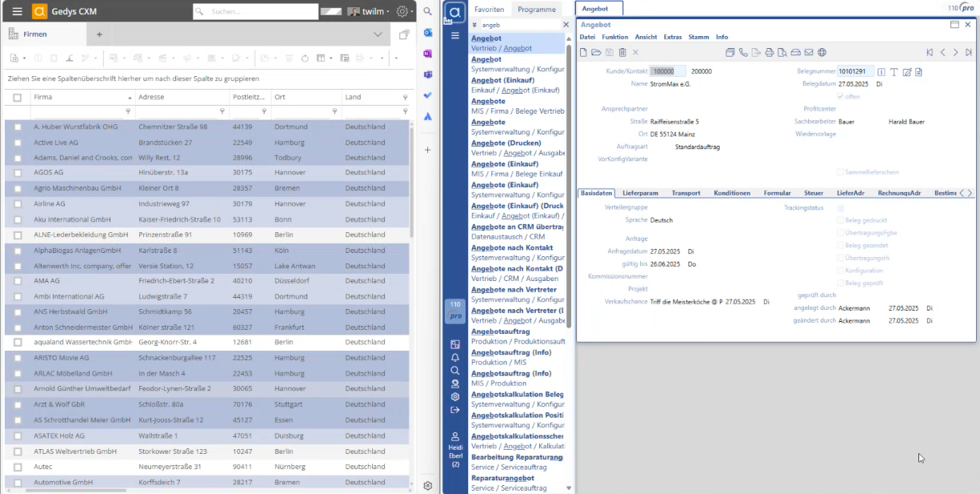
Task: Jump to first record with navigation arrow
Action: [x=930, y=53]
